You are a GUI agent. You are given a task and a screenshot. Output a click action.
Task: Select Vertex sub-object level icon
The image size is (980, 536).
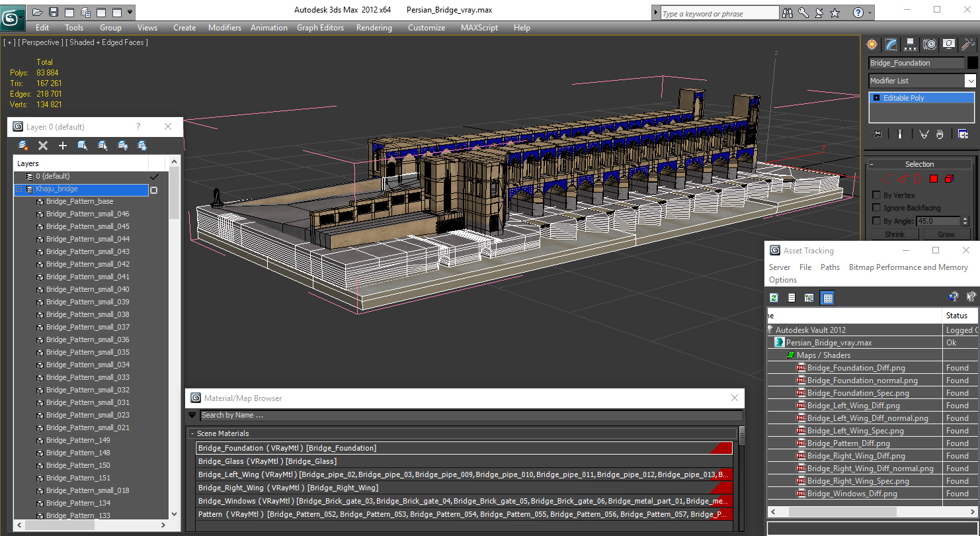click(x=886, y=179)
